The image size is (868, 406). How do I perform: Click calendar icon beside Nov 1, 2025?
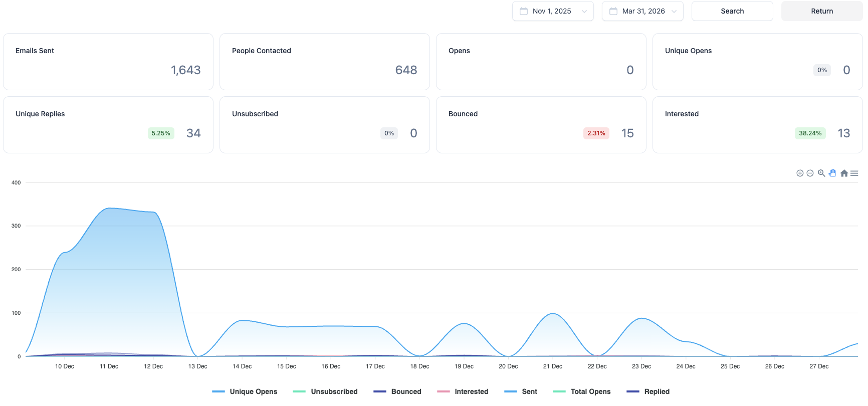point(524,11)
